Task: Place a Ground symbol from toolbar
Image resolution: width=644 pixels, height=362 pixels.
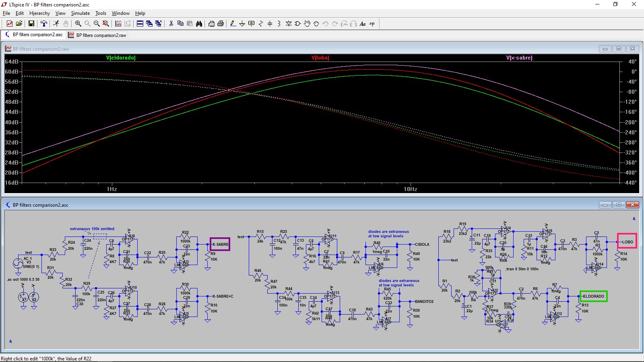Action: click(242, 24)
